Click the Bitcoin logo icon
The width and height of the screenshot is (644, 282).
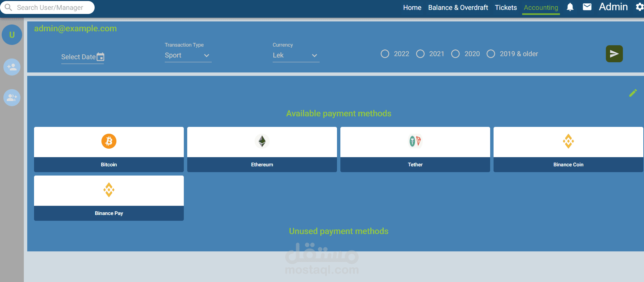coord(109,141)
